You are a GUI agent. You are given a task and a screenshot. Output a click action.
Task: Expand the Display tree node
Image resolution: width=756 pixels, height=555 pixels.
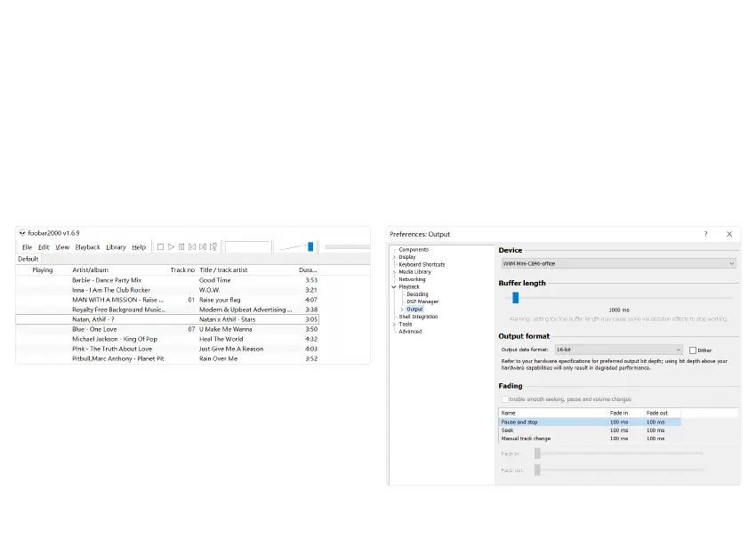click(394, 258)
